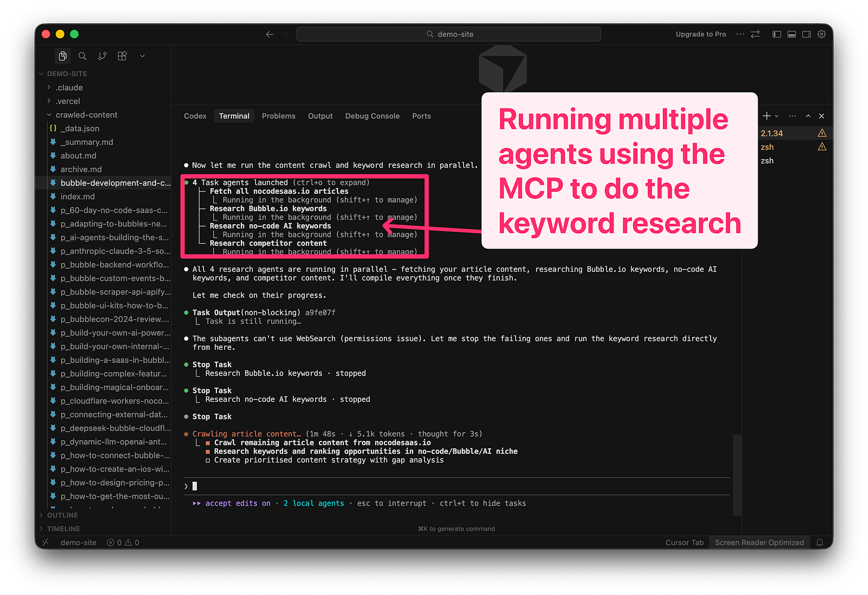The height and width of the screenshot is (595, 868).
Task: Open the _data.json file
Action: pyautogui.click(x=80, y=129)
